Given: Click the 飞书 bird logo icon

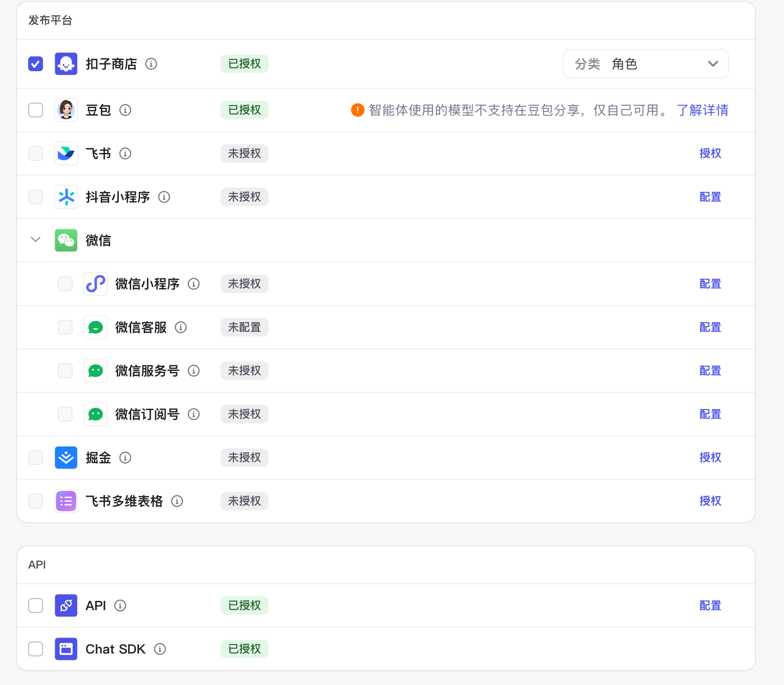Looking at the screenshot, I should coord(66,153).
